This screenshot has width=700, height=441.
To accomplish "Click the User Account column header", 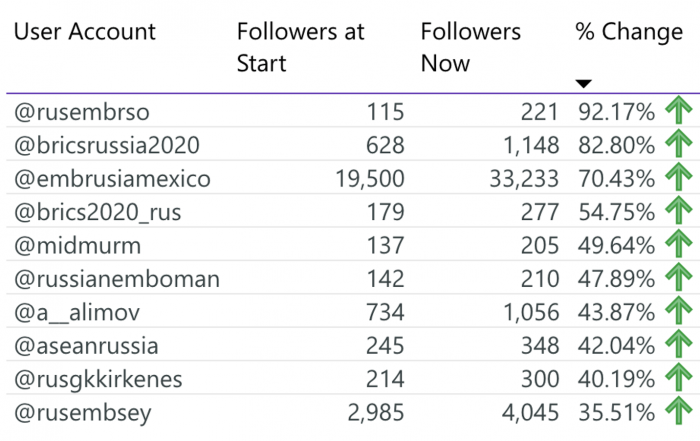I will coord(85,32).
